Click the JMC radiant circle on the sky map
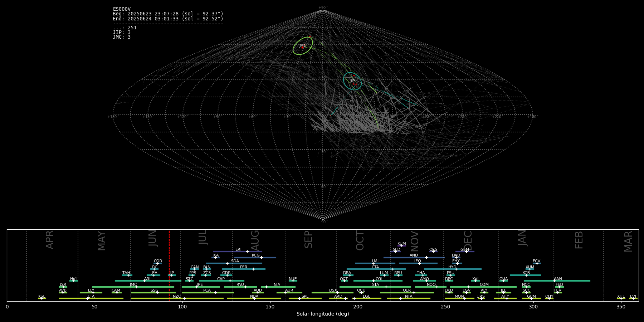 pos(303,46)
